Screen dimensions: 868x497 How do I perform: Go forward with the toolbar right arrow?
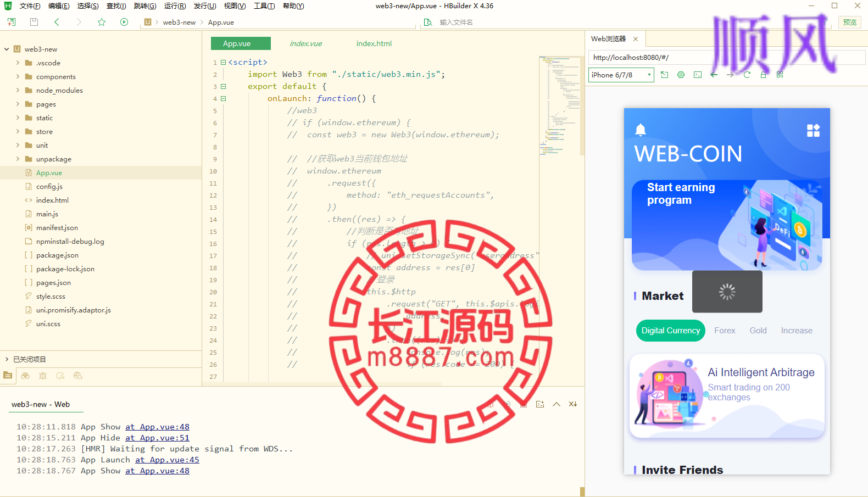pos(79,22)
